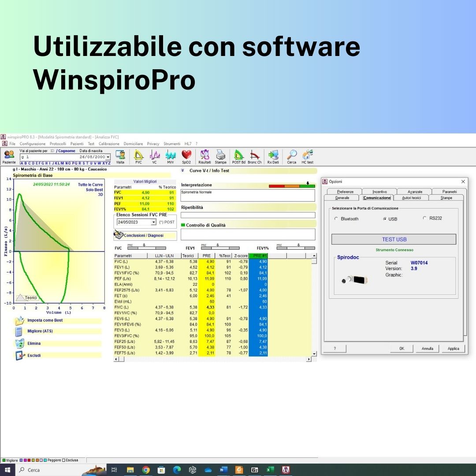Screen dimensions: 476x476
Task: Open the Calibrazione menu
Action: point(109,144)
